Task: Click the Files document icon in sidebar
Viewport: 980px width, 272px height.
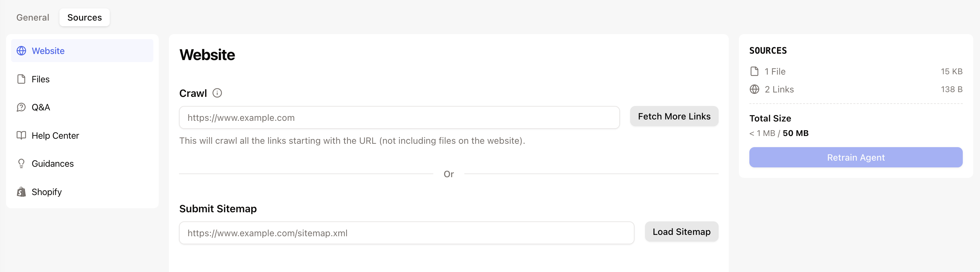Action: (x=21, y=79)
